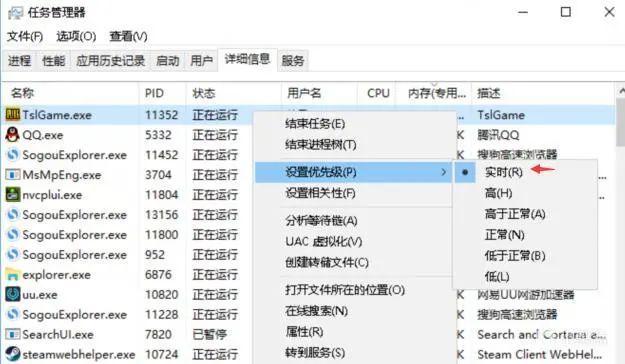Screen dimensions: 625x364
Task: Click the TslGame.exe process icon
Action: point(12,115)
